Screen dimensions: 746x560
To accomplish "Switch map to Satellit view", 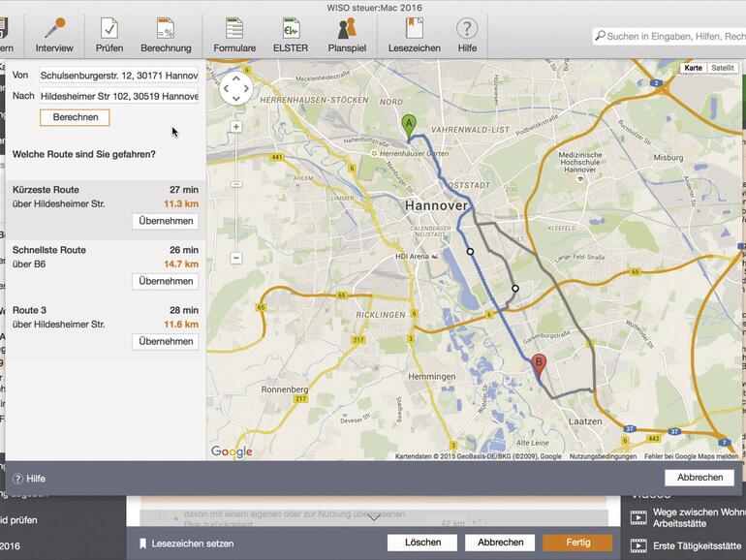I will pos(722,68).
